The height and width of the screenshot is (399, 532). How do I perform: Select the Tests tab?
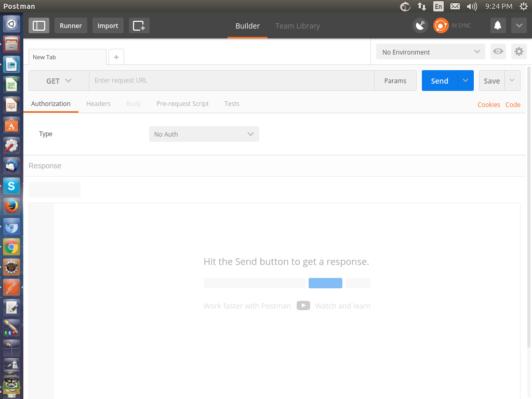click(x=232, y=104)
